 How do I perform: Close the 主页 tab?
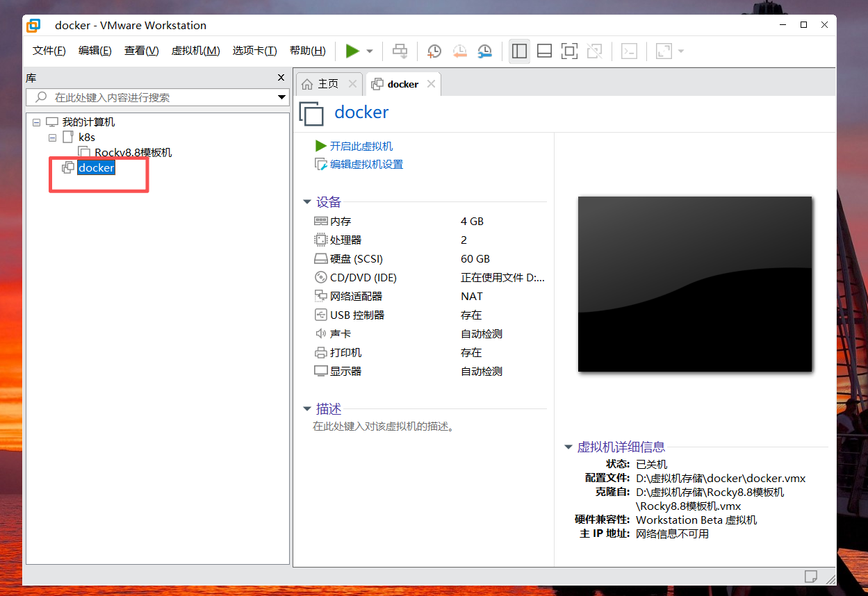pyautogui.click(x=352, y=84)
